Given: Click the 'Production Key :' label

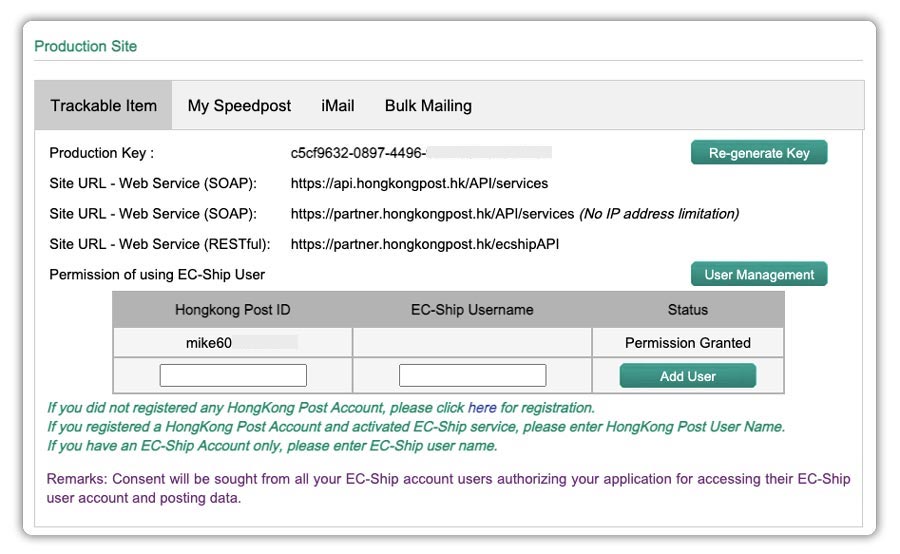Looking at the screenshot, I should click(102, 153).
